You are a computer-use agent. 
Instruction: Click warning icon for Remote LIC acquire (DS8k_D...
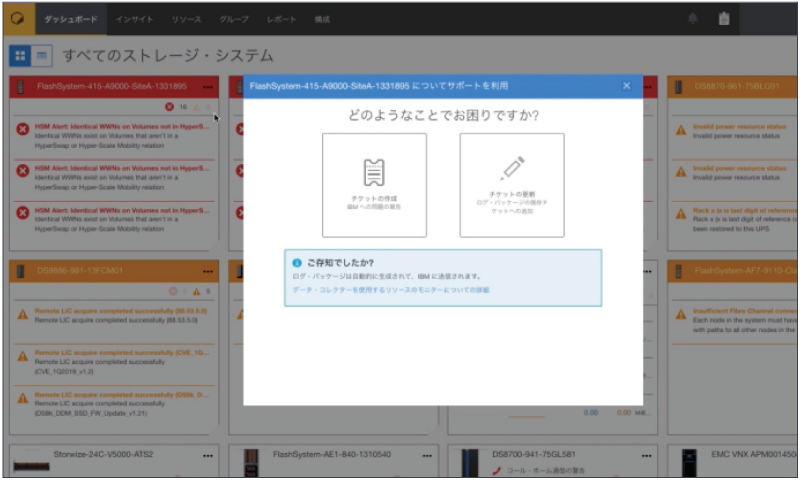pos(23,398)
